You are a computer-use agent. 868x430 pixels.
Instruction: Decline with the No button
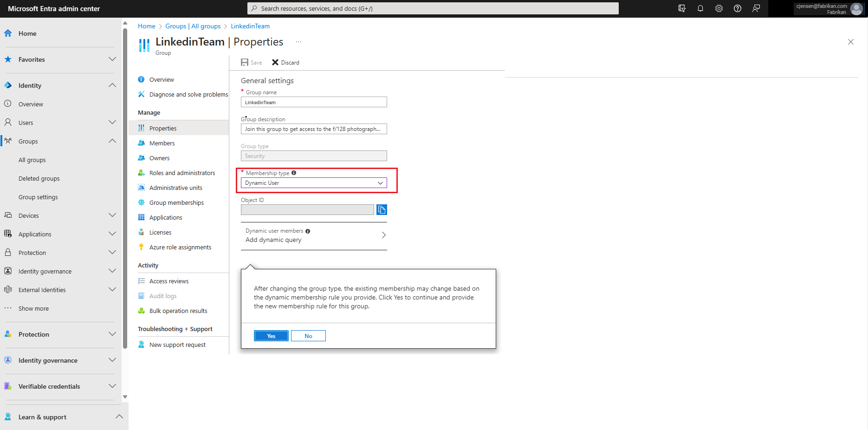pos(308,336)
